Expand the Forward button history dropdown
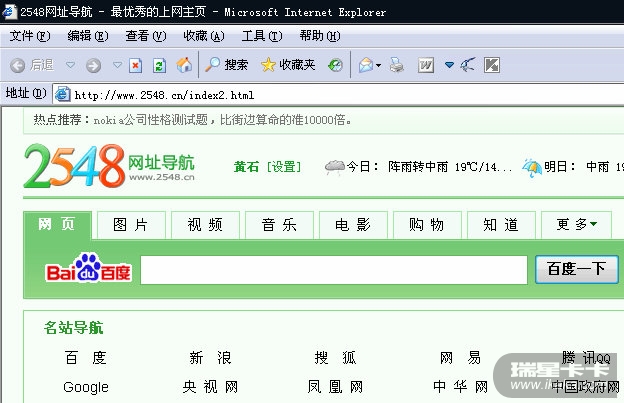Viewport: 624px width, 403px height. [117, 64]
